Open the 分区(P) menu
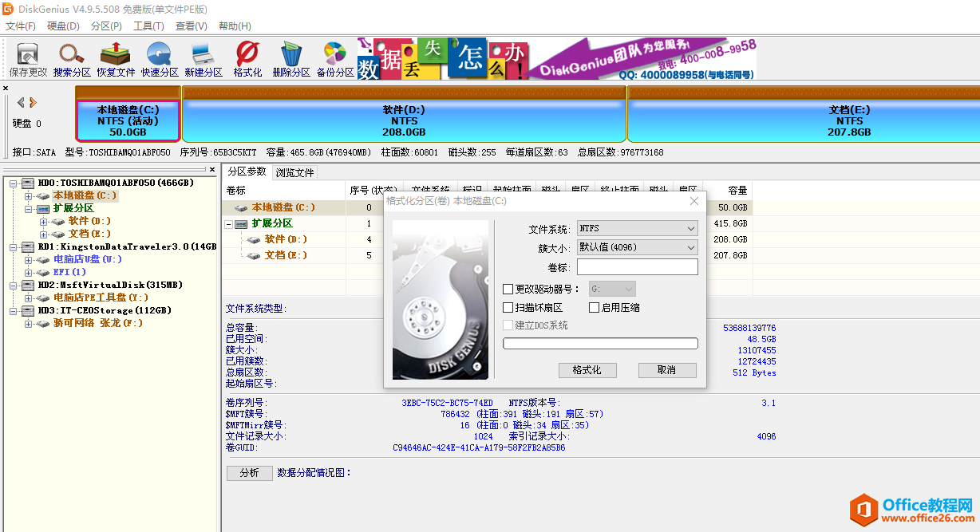The image size is (980, 532). (x=106, y=26)
